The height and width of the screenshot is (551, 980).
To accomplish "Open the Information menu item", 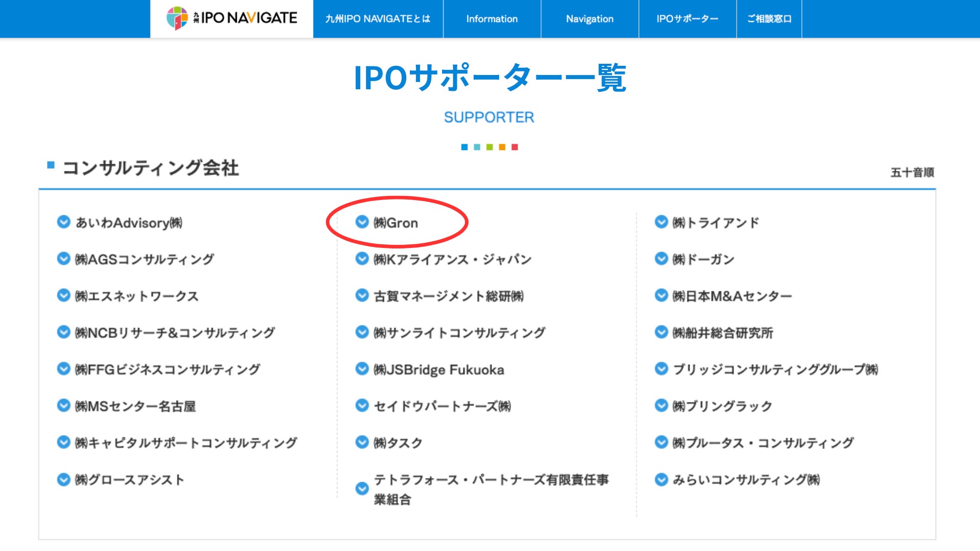I will pos(492,19).
